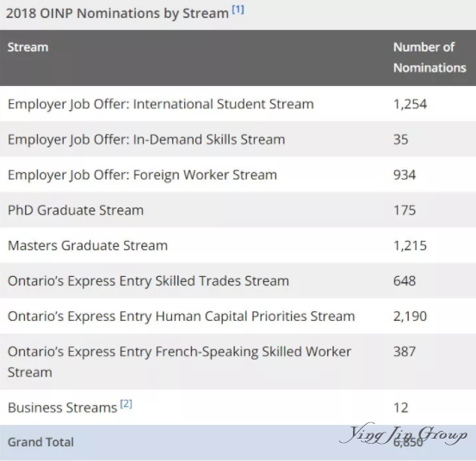Viewport: 476px width, 461px height.
Task: Select the 2,190 nominations value
Action: (410, 317)
